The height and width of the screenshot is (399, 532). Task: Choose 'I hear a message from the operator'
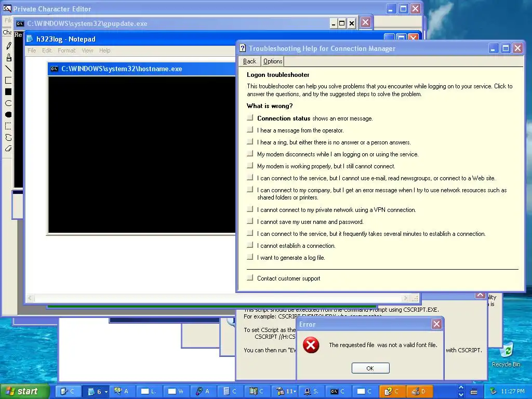(x=250, y=129)
